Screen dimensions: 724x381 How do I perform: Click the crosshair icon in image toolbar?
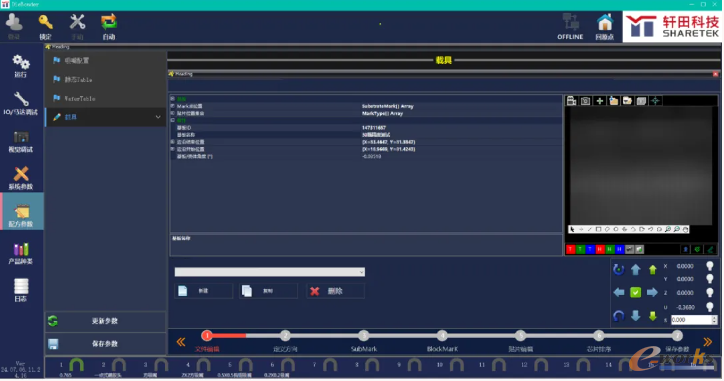[655, 101]
